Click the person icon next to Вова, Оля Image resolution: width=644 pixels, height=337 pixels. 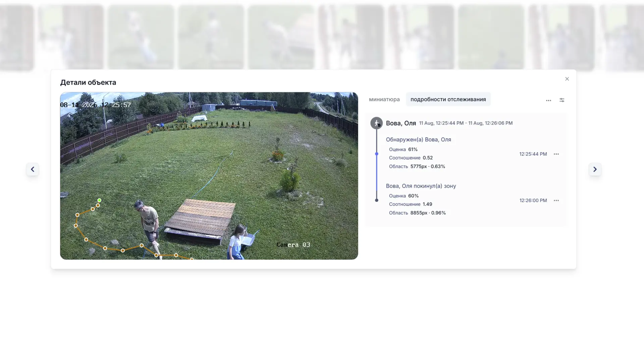coord(376,123)
